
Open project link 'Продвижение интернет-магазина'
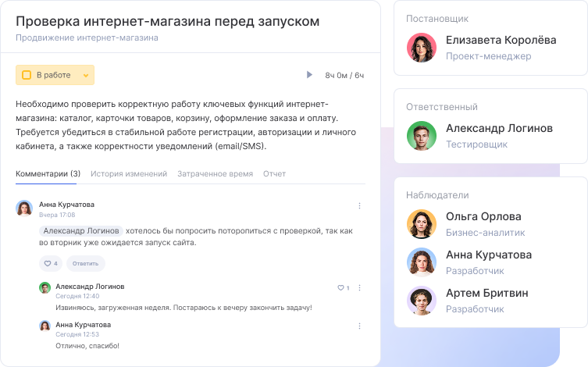point(87,37)
